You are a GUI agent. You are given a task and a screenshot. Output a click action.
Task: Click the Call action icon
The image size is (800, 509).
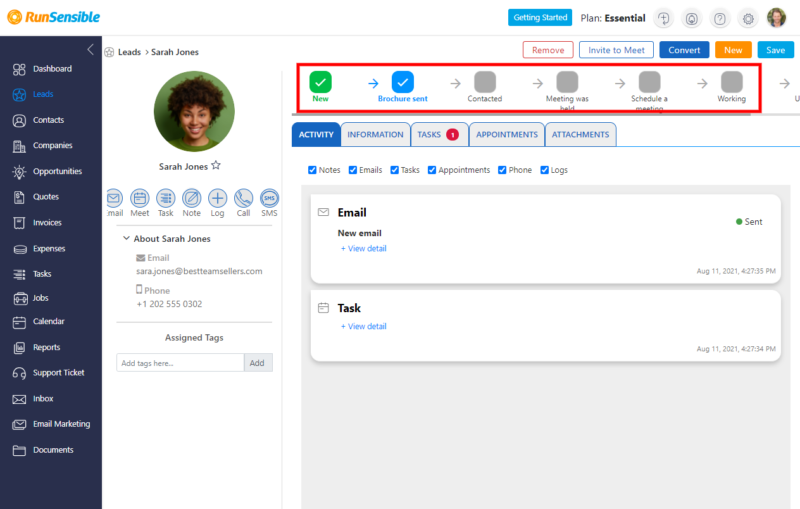tap(243, 198)
